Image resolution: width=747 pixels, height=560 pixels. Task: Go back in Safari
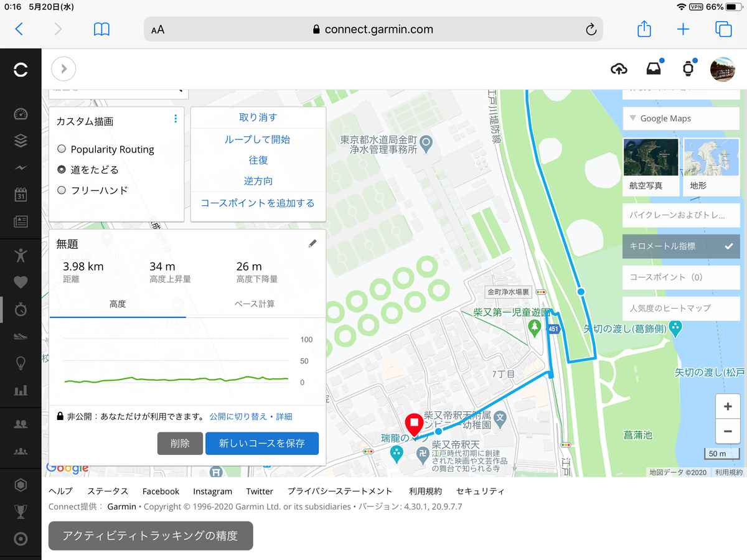[x=19, y=29]
